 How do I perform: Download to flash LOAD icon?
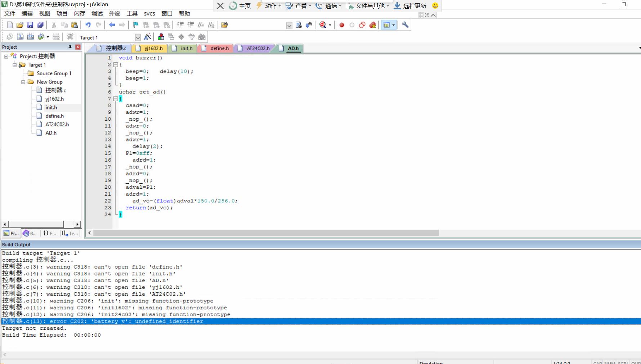tap(70, 37)
